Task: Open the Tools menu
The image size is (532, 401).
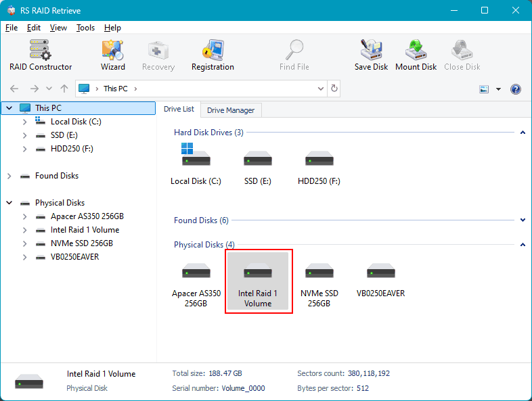Action: [85, 28]
